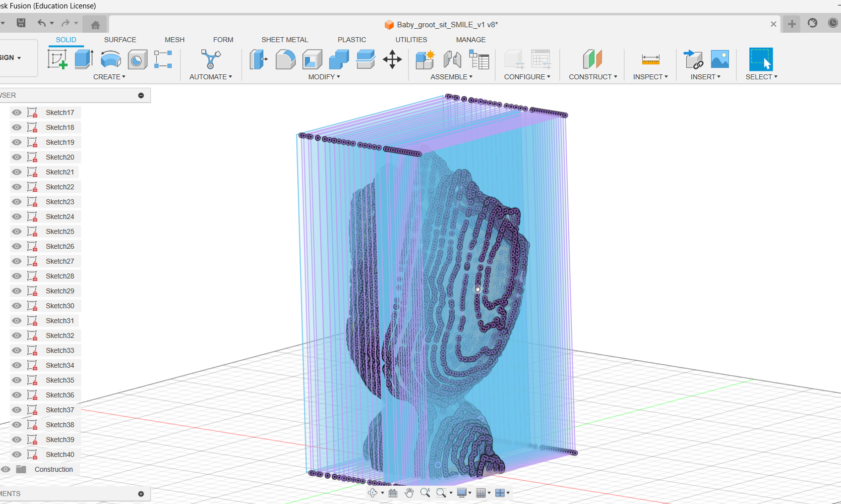Select the Press Pull tool
The image size is (841, 504).
[258, 59]
